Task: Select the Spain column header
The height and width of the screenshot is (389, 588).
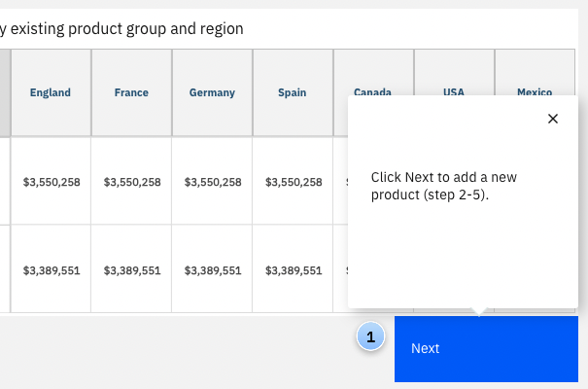Action: (293, 93)
